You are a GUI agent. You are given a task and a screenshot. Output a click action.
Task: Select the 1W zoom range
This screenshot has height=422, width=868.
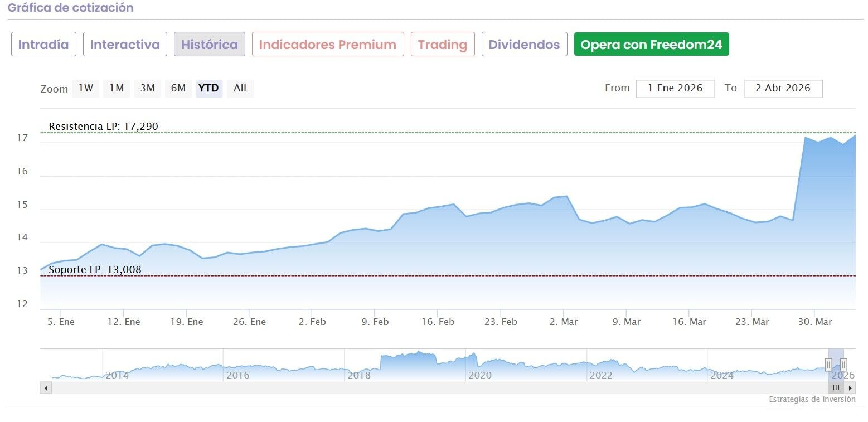tap(85, 89)
